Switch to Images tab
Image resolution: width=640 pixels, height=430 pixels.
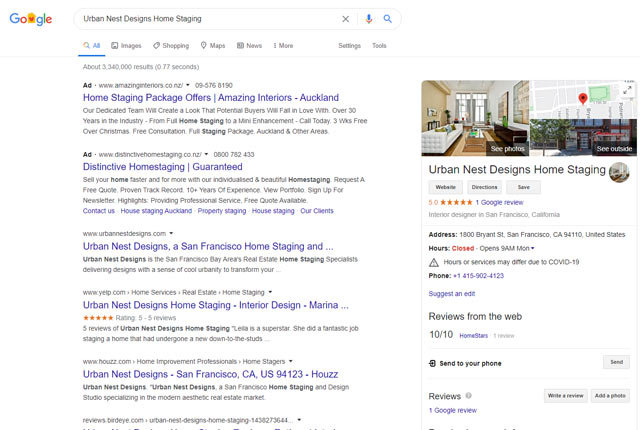pos(126,46)
